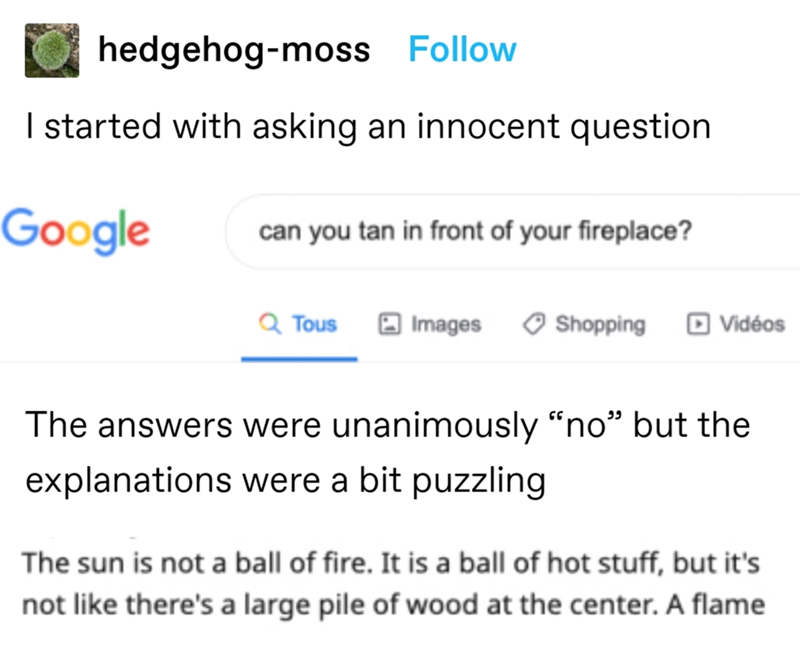Click the "answers were unanimously" caption line
The width and height of the screenshot is (800, 655).
pos(388,425)
